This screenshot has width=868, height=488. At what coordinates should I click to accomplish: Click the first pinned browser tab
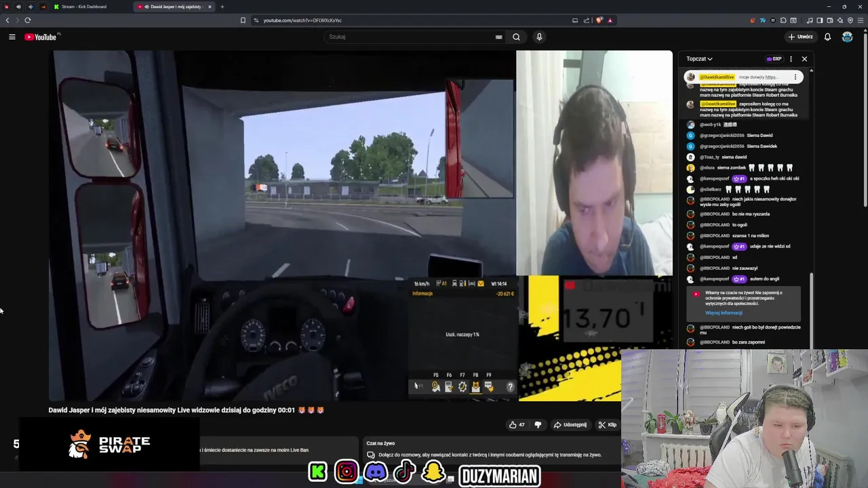pyautogui.click(x=7, y=7)
